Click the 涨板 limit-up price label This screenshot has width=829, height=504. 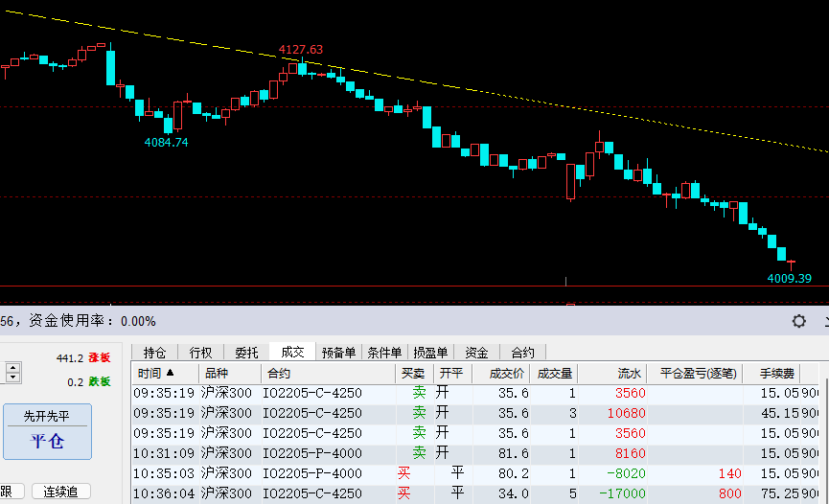pos(100,357)
